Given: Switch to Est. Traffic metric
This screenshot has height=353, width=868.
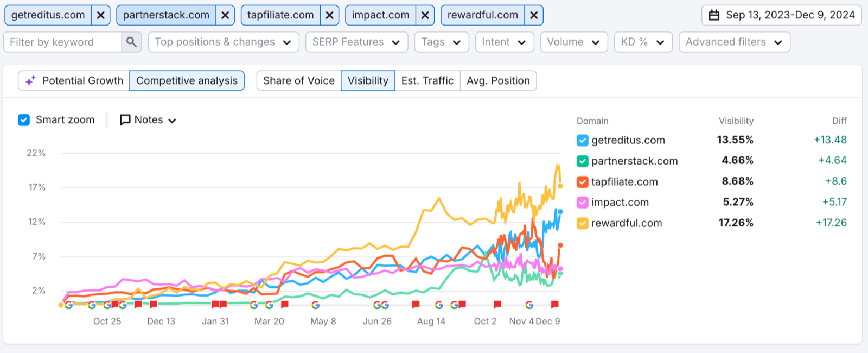Looking at the screenshot, I should pos(427,80).
